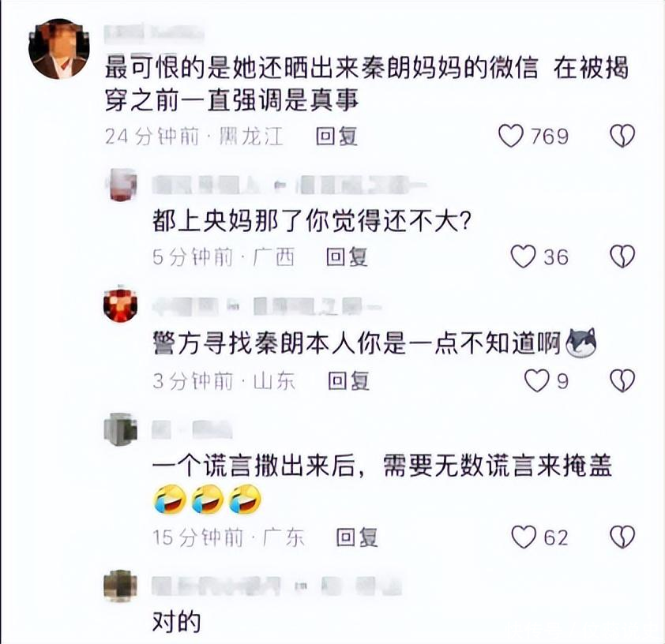
Task: Reply to the 3分钟前 山东 comment
Action: (x=348, y=380)
